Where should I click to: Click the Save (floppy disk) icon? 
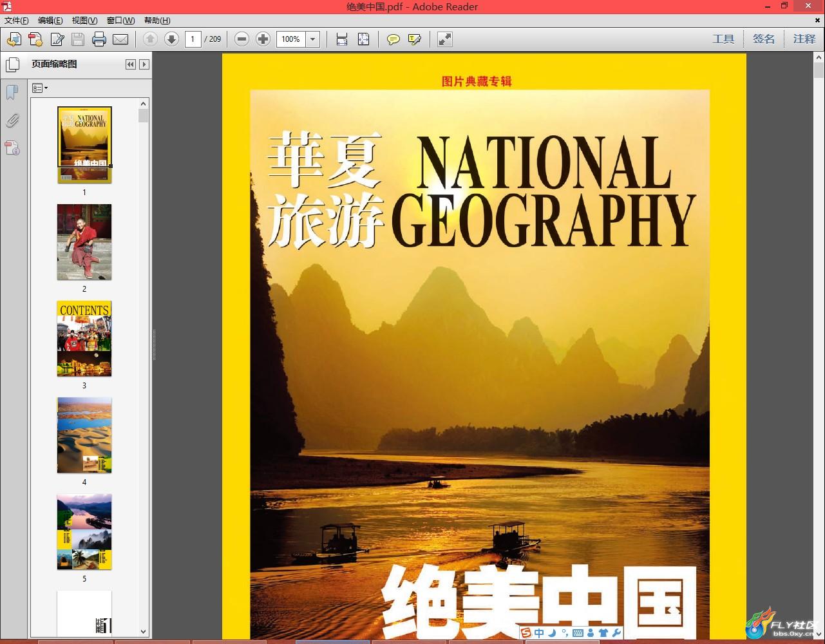click(78, 39)
